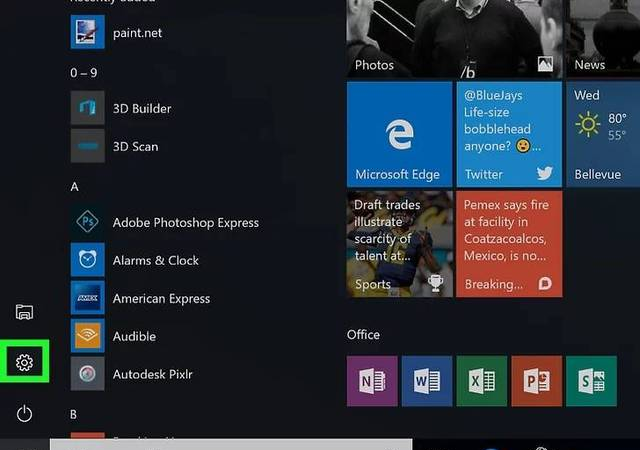The width and height of the screenshot is (640, 450).
Task: Open Autodesk Pixlr app icon
Action: tap(87, 374)
